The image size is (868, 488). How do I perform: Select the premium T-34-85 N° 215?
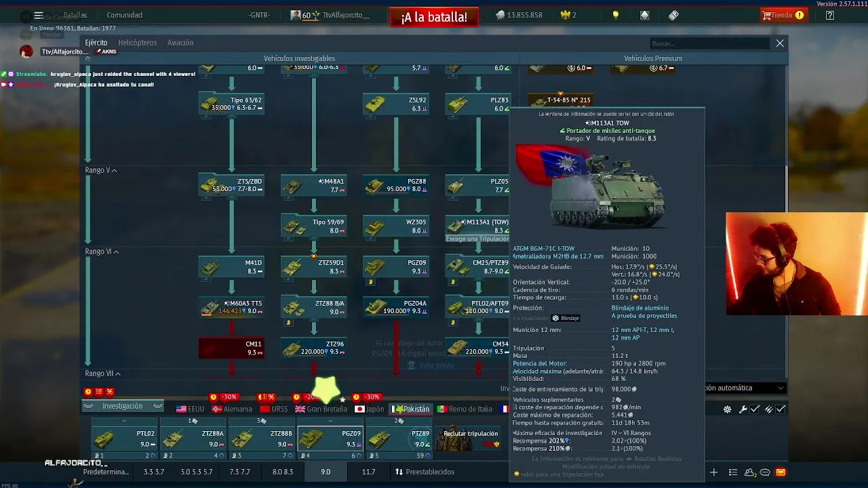561,100
